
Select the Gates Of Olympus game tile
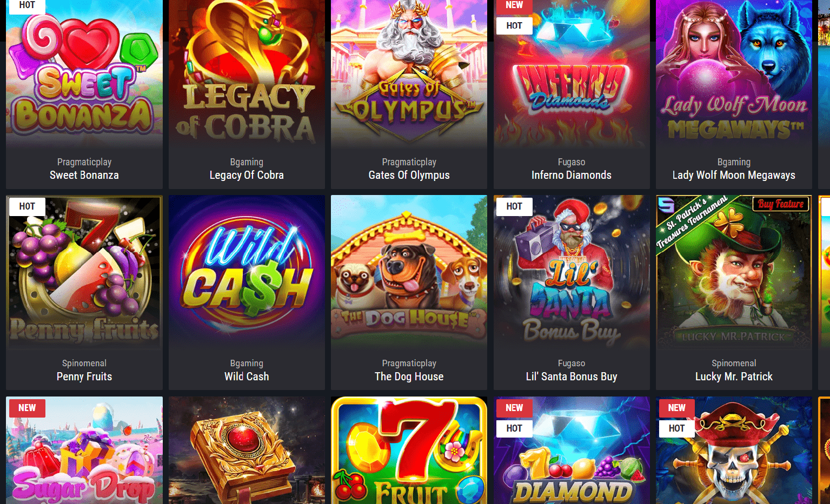(409, 75)
